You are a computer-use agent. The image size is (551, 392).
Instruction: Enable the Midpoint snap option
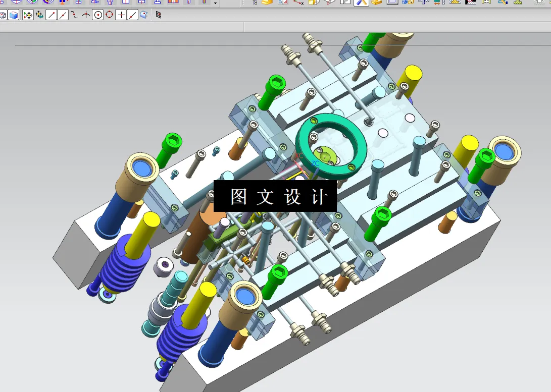(62, 15)
